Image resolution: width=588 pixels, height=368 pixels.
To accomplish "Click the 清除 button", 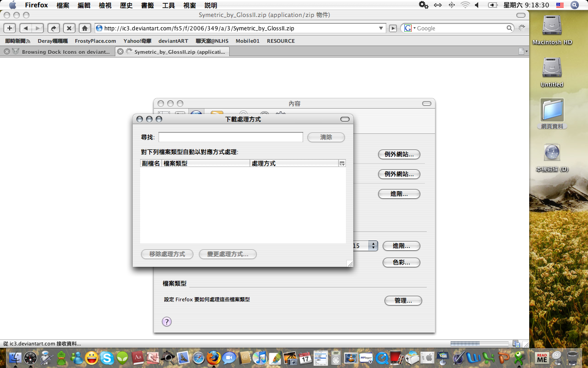I will coord(326,137).
